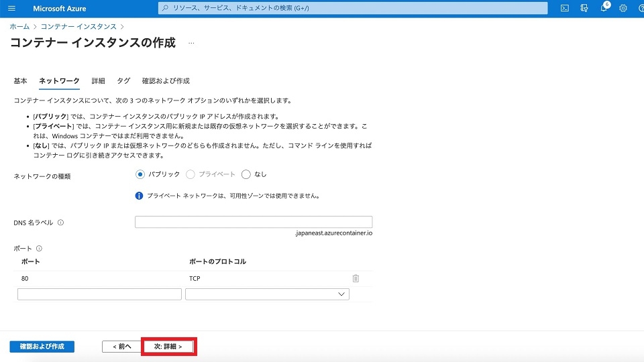Screen dimensions: 644x362
Task: Follow the ホーム breadcrumb link
Action: (19, 26)
